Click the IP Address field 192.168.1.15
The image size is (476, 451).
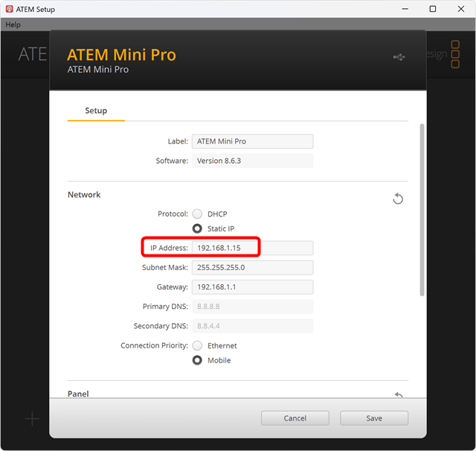tap(253, 248)
